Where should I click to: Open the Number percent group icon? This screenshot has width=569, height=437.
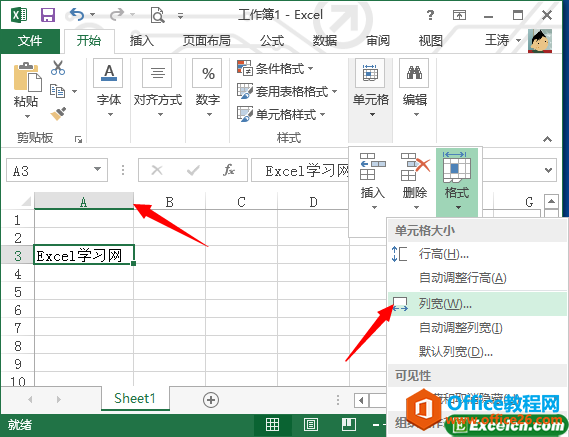pyautogui.click(x=208, y=73)
